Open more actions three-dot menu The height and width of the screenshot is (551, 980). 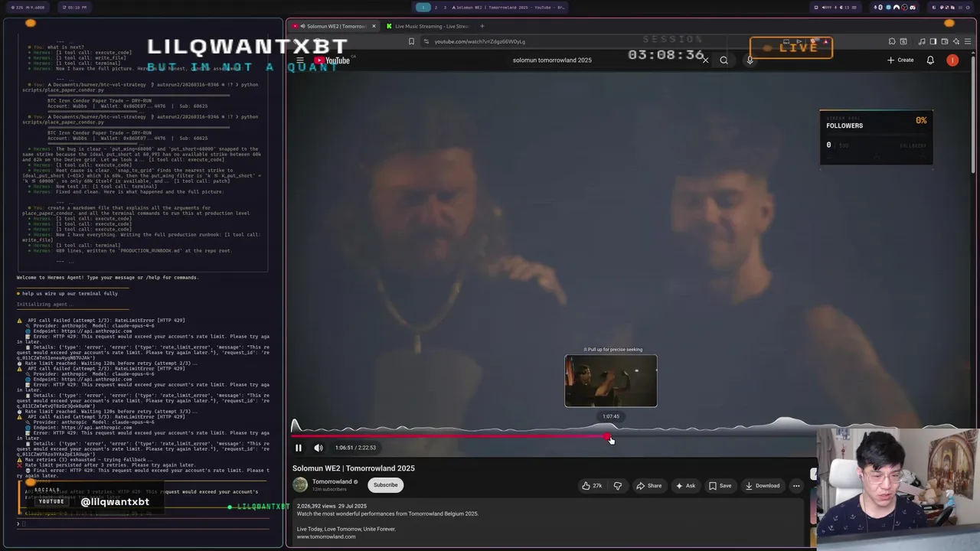(x=796, y=485)
